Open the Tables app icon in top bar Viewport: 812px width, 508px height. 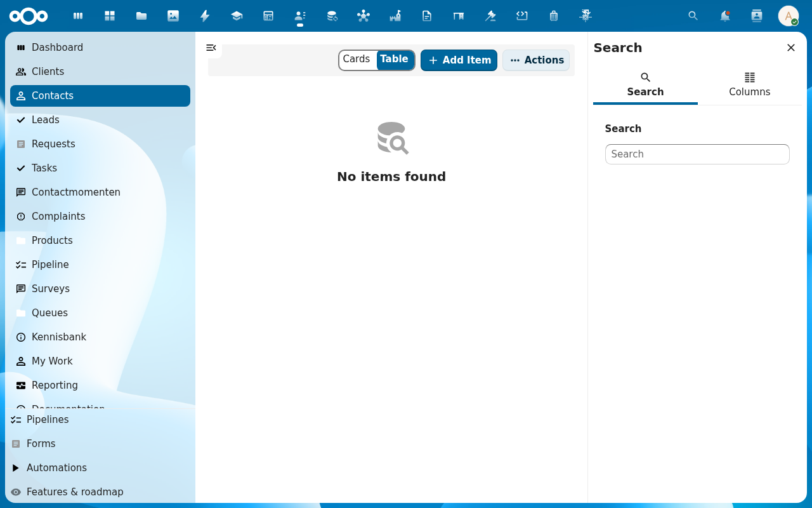(268, 16)
